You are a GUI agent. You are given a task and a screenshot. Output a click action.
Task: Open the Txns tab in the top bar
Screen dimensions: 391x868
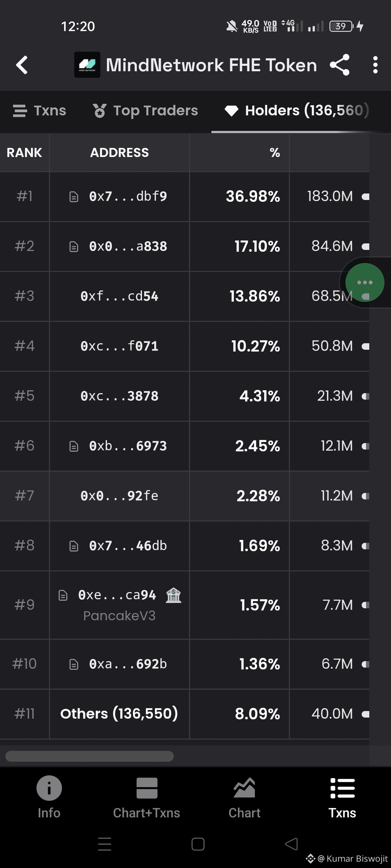[x=39, y=111]
